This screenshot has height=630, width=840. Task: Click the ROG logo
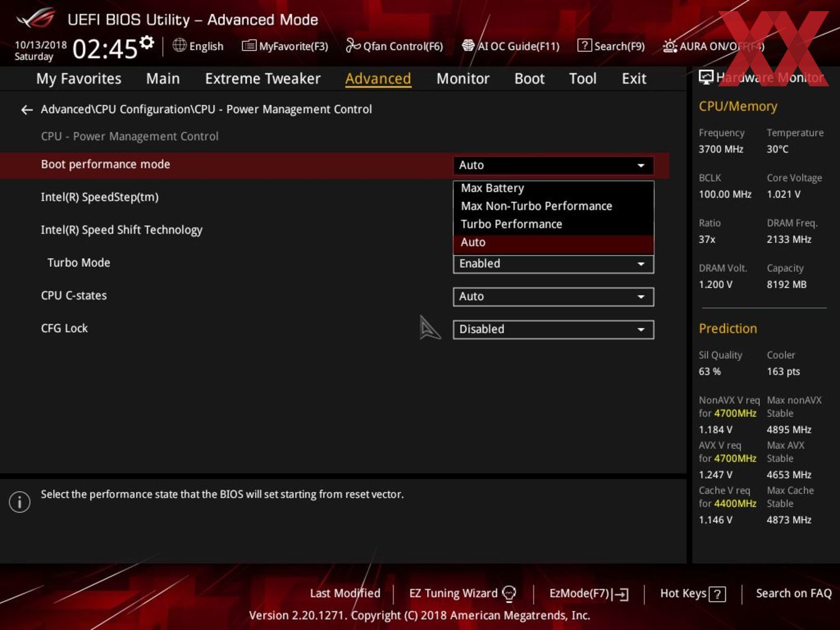[36, 19]
